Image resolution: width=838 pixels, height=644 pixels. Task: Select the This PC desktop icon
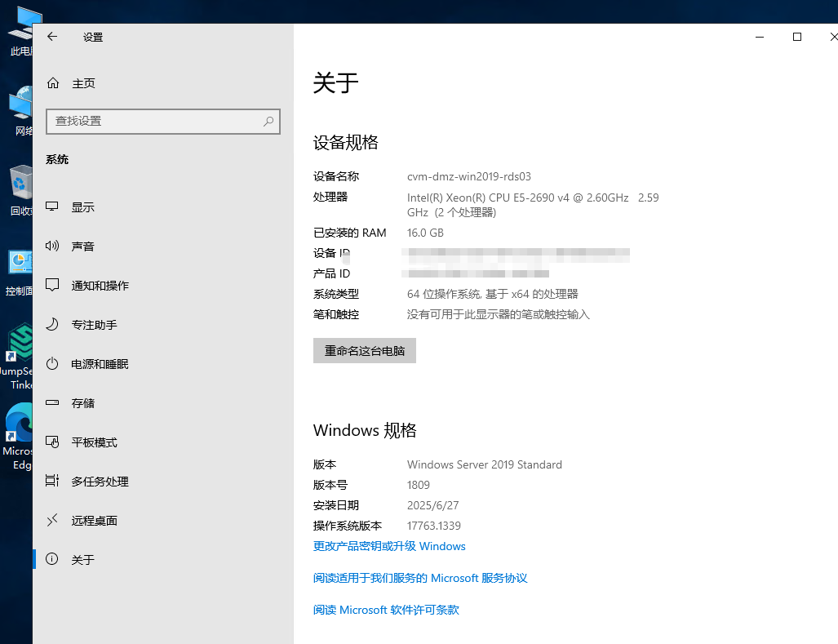[x=21, y=32]
